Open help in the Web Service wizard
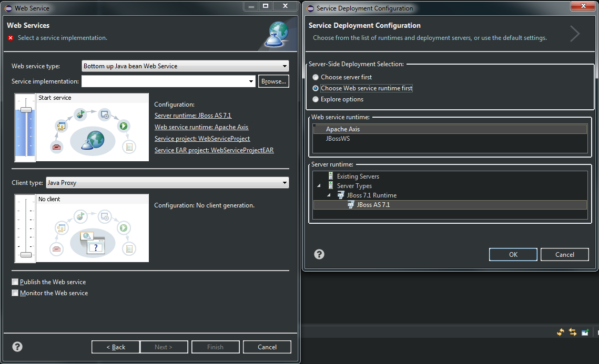The width and height of the screenshot is (599, 364). tap(17, 347)
